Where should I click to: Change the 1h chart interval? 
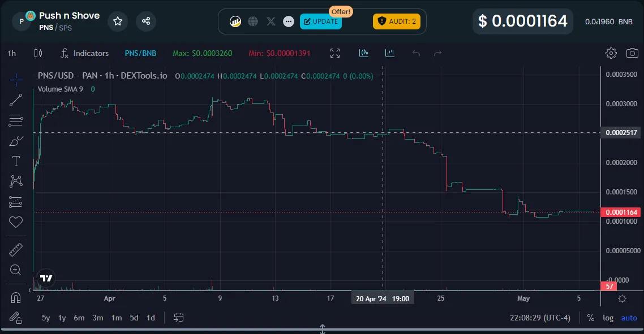(12, 53)
